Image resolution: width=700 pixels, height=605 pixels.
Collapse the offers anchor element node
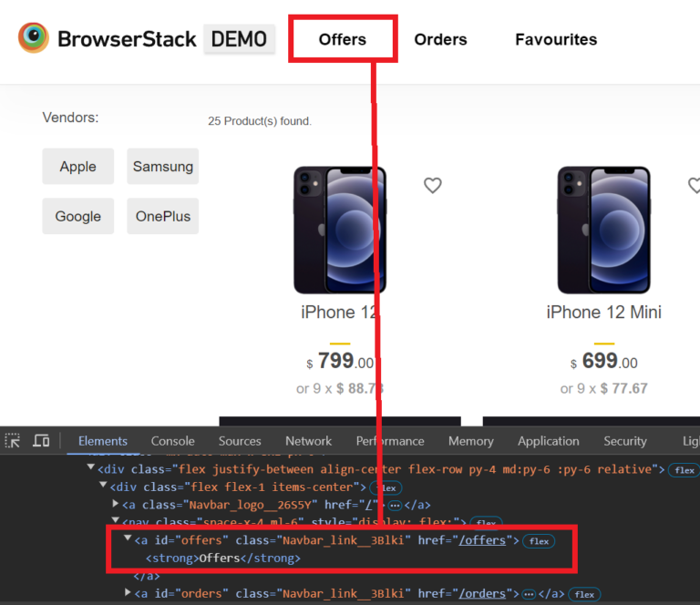coord(128,539)
